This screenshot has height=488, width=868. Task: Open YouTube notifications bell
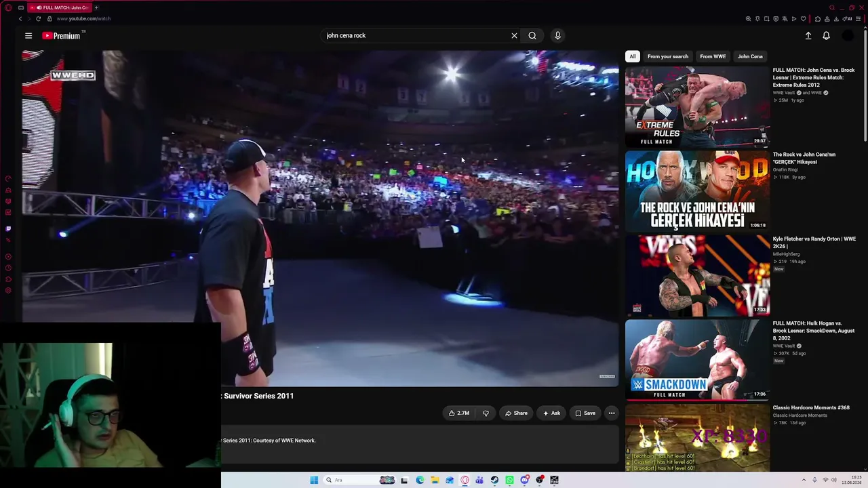coord(826,36)
